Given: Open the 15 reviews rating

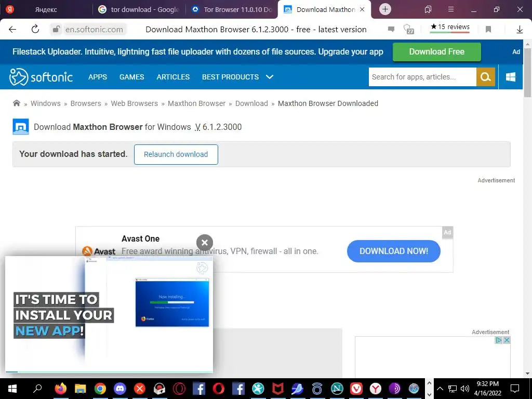Looking at the screenshot, I should coord(450,28).
